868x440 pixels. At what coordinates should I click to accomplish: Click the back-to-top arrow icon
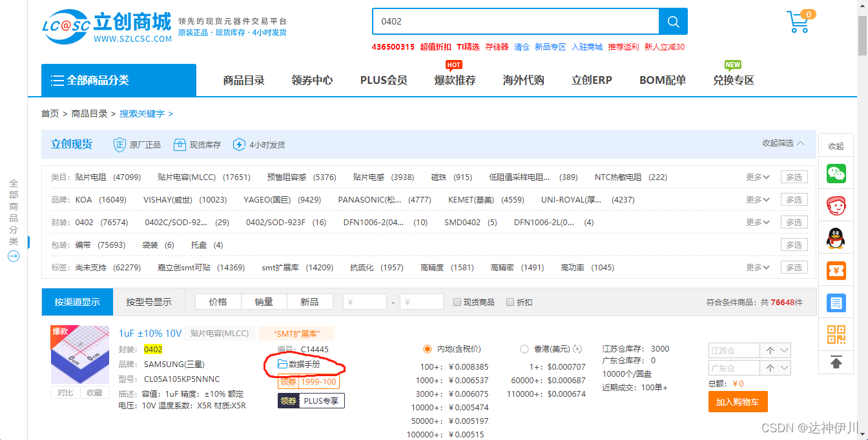click(836, 363)
